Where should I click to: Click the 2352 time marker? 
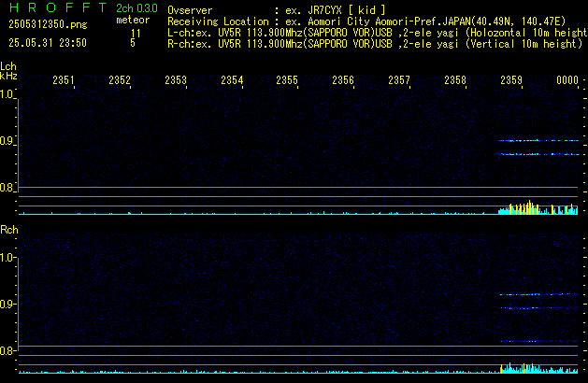coord(120,80)
